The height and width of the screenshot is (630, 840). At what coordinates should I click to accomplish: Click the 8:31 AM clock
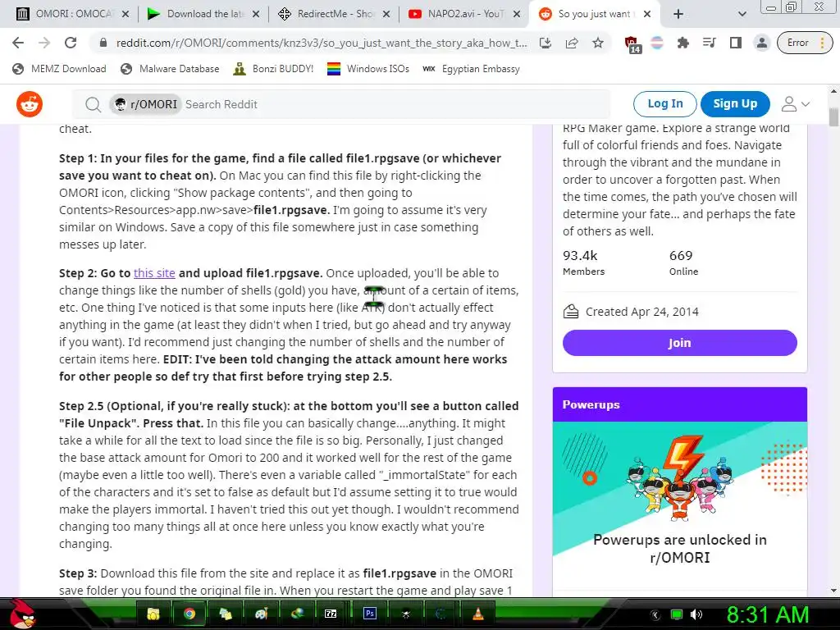tap(767, 614)
